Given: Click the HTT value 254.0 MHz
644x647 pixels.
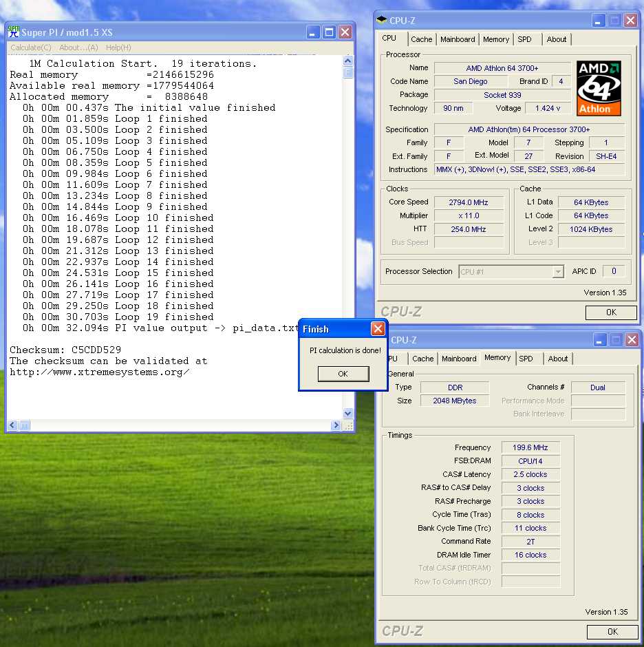Looking at the screenshot, I should pos(469,229).
